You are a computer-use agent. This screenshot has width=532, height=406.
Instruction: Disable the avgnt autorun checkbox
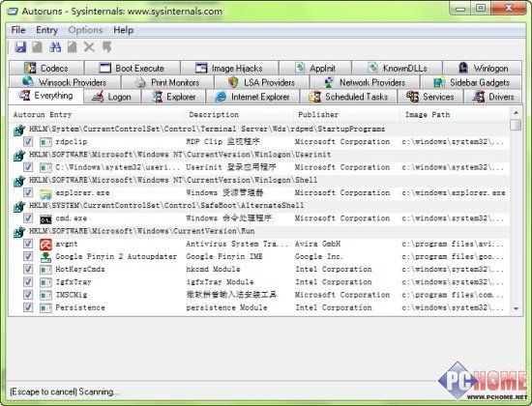pyautogui.click(x=28, y=244)
